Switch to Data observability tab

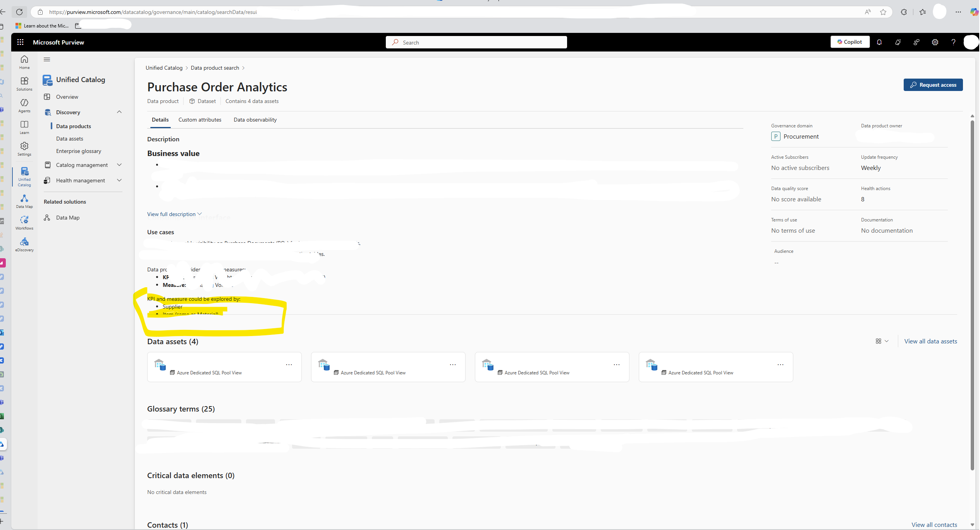point(255,120)
